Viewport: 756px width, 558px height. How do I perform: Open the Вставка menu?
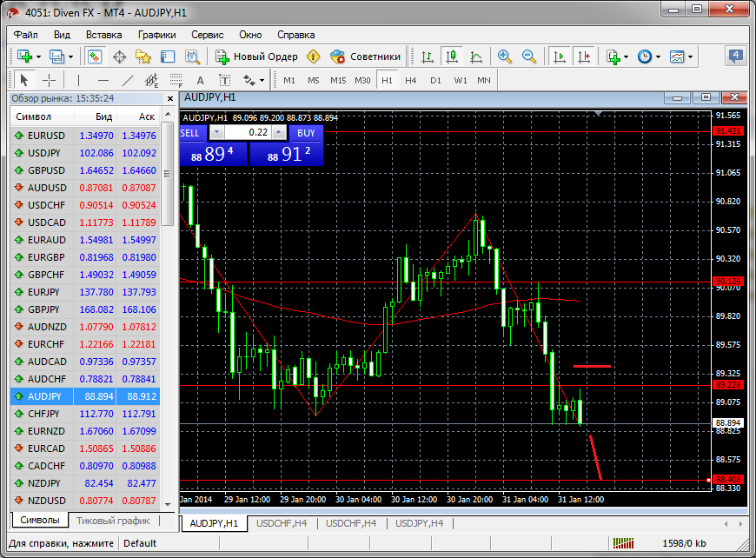[103, 35]
